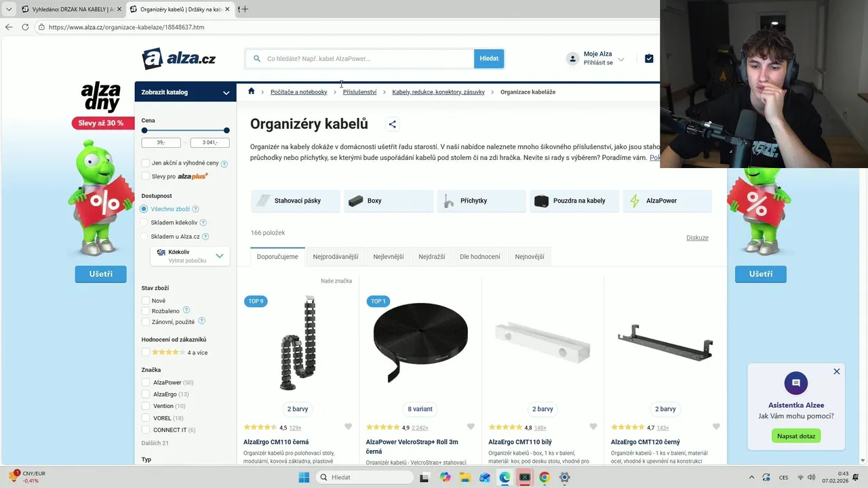Open Stahovací pásky subcategory

click(296, 201)
